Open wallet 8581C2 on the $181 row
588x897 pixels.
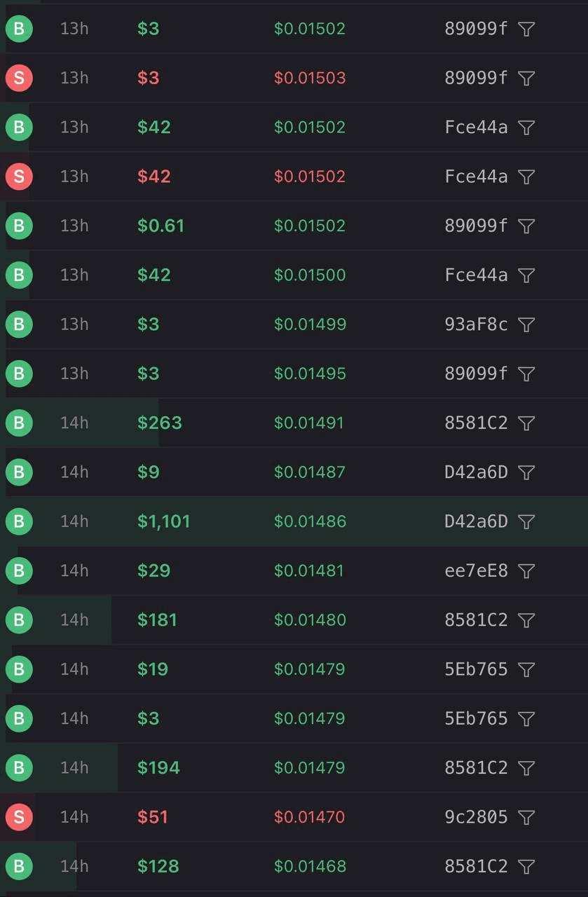pos(476,620)
